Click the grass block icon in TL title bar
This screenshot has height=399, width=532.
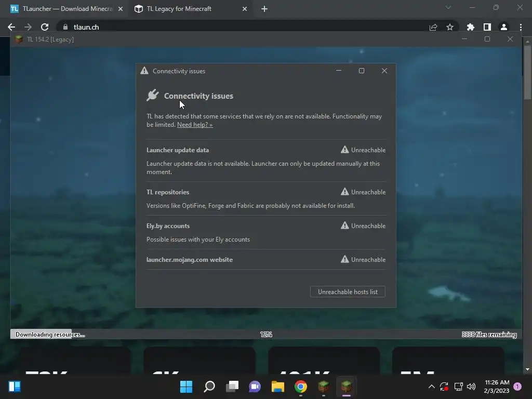point(19,39)
